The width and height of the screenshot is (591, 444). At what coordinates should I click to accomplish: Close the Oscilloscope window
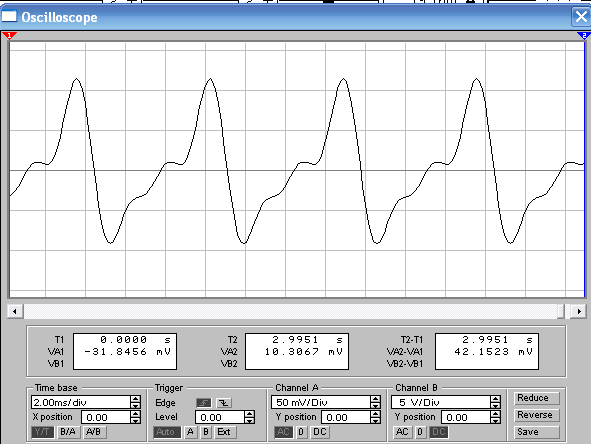coord(581,17)
